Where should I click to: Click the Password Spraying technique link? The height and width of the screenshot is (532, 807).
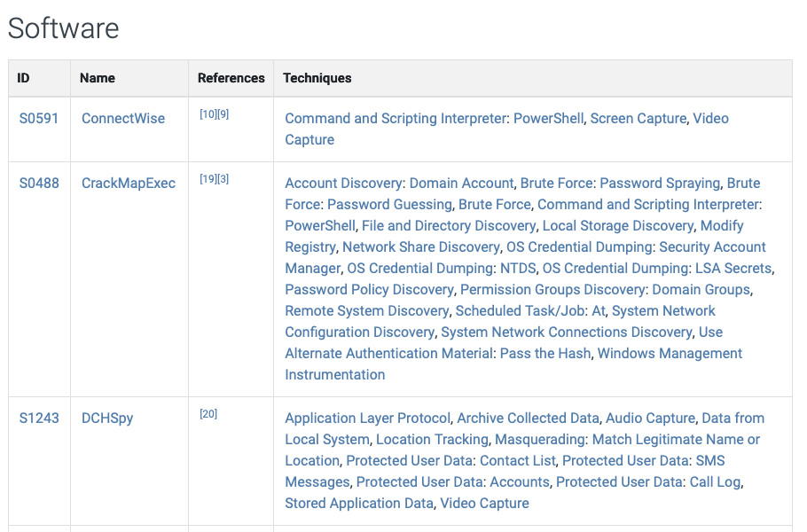pos(660,183)
